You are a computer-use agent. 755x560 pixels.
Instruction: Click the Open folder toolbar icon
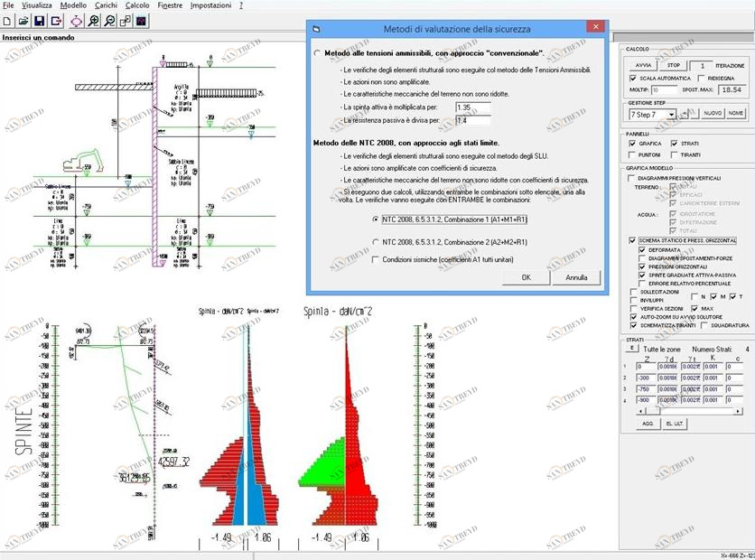23,20
